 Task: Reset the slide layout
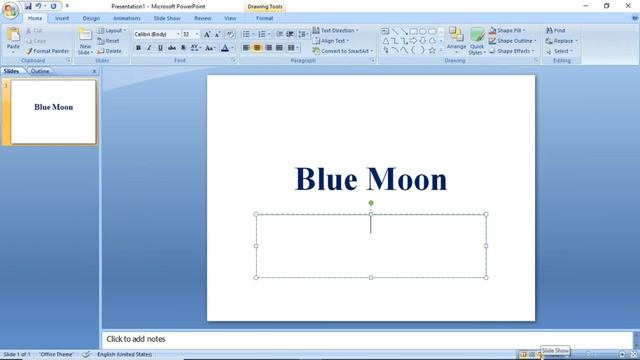click(x=109, y=41)
